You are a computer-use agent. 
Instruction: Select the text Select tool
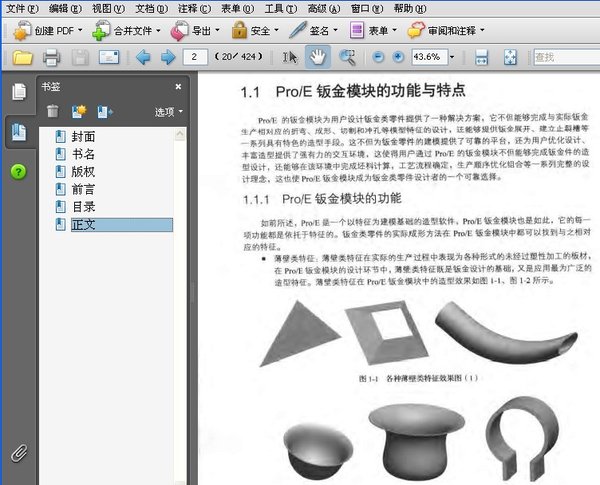(290, 57)
